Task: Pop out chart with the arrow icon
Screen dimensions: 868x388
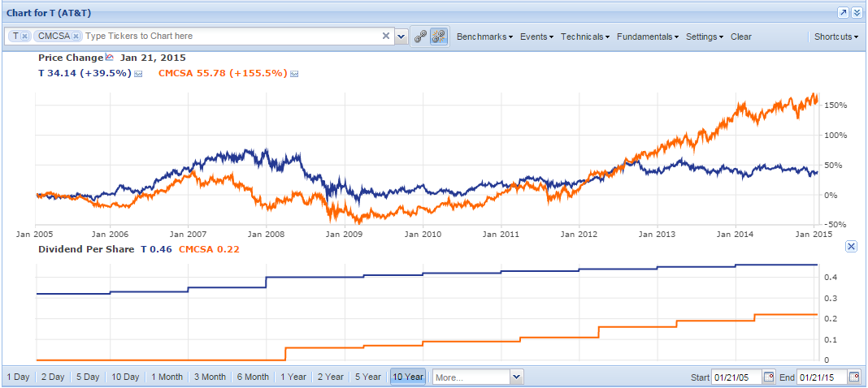Action: [x=843, y=13]
